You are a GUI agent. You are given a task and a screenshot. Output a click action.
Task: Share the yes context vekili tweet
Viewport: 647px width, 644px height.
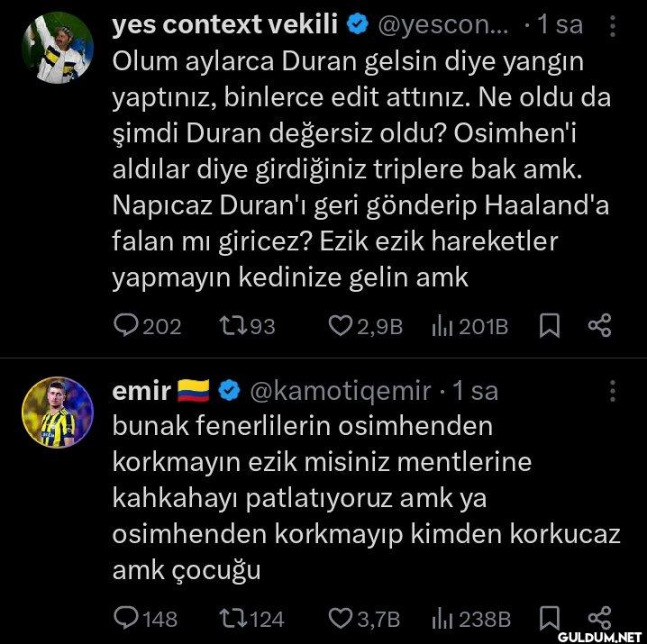pos(599,325)
